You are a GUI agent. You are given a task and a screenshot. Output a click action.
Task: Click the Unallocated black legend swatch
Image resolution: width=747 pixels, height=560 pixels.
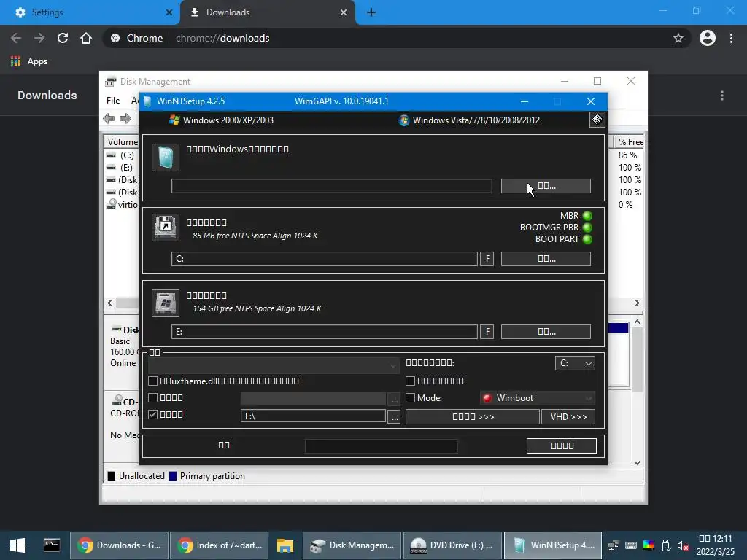[112, 475]
